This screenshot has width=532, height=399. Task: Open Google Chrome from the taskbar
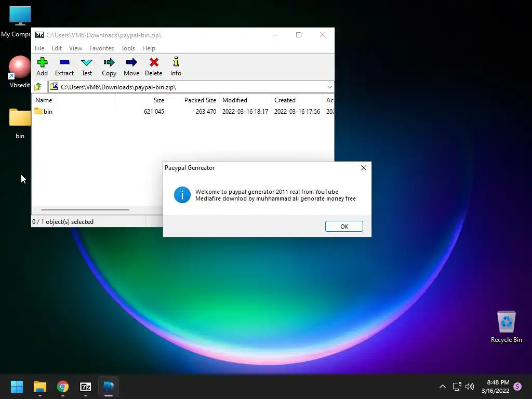pyautogui.click(x=63, y=387)
